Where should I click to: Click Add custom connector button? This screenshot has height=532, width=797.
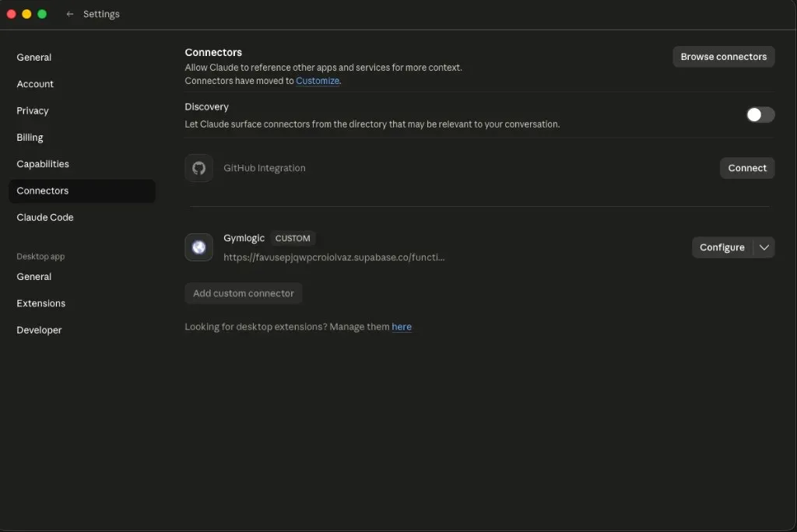pyautogui.click(x=244, y=294)
